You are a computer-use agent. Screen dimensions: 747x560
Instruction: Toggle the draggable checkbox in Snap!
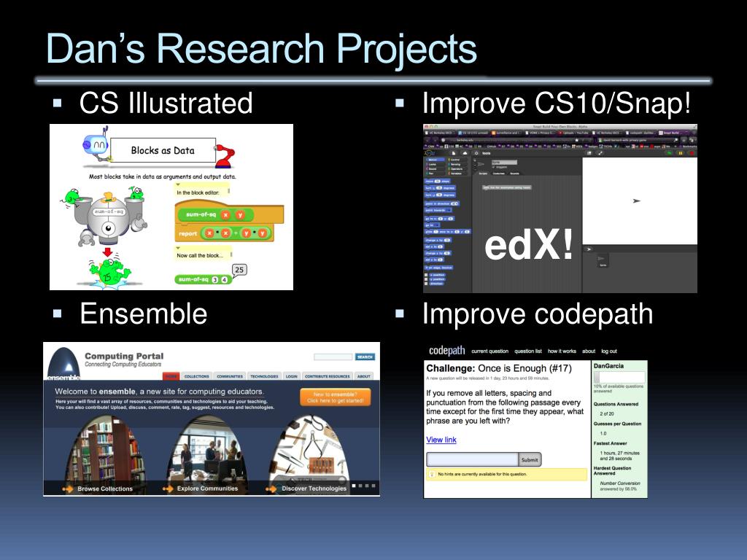pyautogui.click(x=494, y=167)
